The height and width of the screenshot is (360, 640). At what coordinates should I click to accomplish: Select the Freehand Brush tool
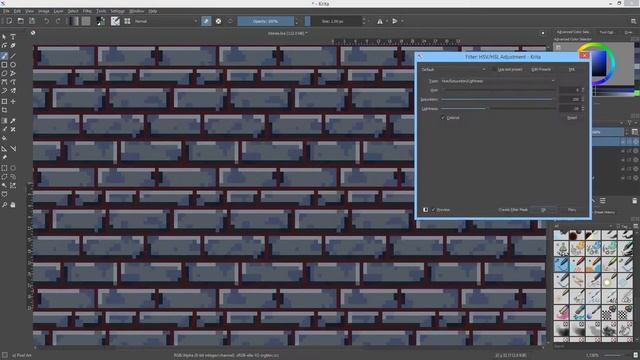pos(4,56)
